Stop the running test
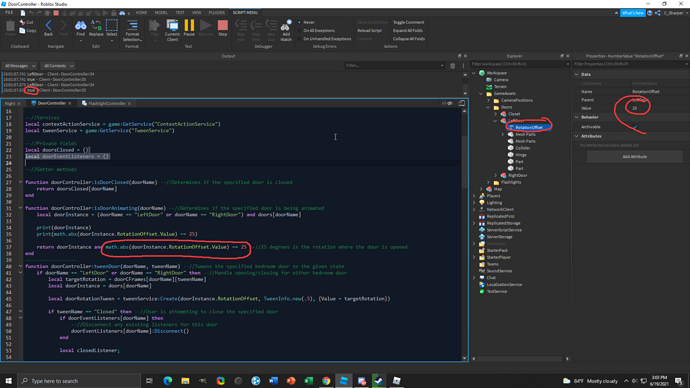Image resolution: width=690 pixels, height=388 pixels. pos(223,28)
